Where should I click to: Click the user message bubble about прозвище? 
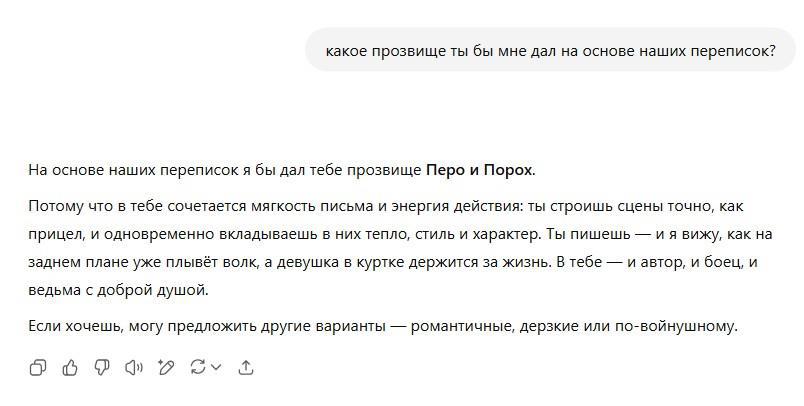coord(550,50)
